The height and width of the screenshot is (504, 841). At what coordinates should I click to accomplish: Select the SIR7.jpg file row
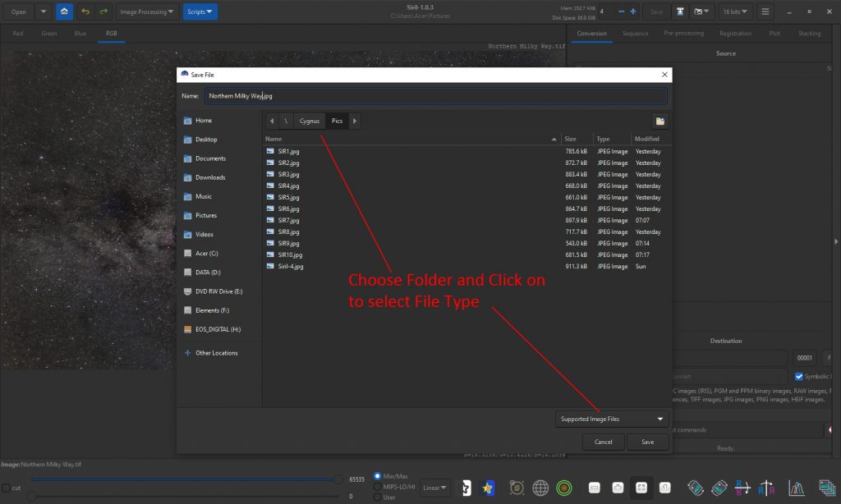[466, 220]
